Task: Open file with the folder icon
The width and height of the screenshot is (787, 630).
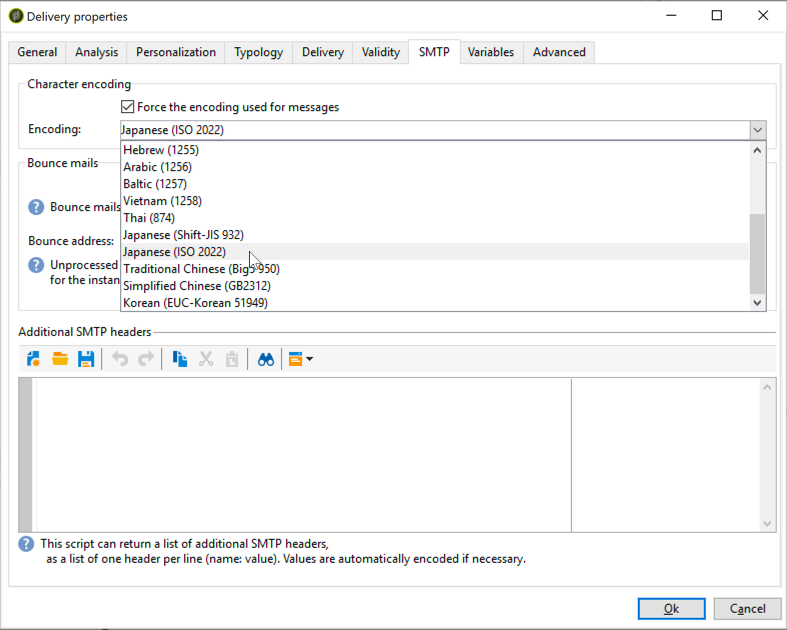Action: [x=60, y=359]
